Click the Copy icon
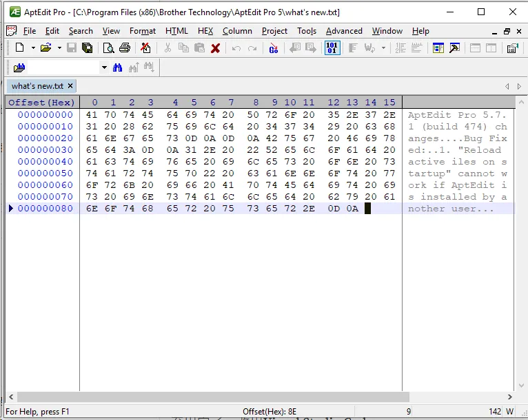Image resolution: width=528 pixels, height=420 pixels. (x=183, y=48)
